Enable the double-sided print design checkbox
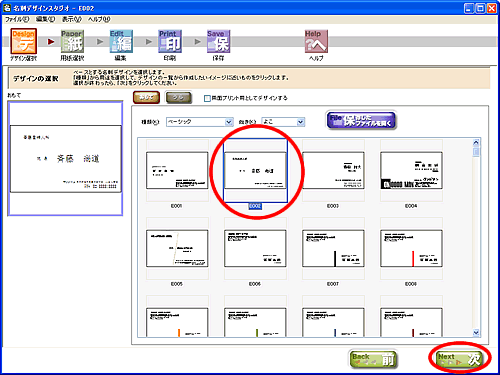This screenshot has width=500, height=375. (207, 98)
